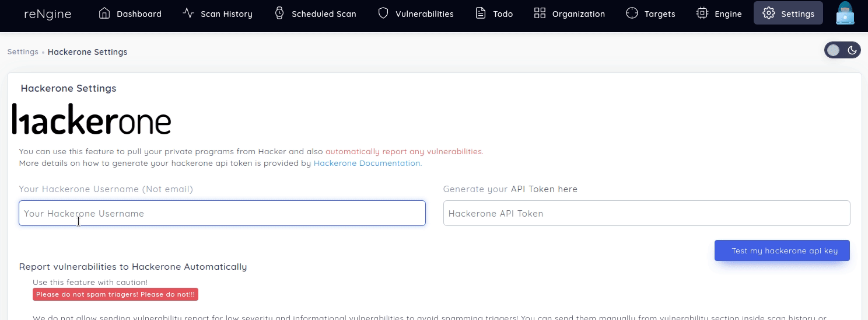868x320 pixels.
Task: Click the Scan History pulse icon
Action: click(188, 13)
